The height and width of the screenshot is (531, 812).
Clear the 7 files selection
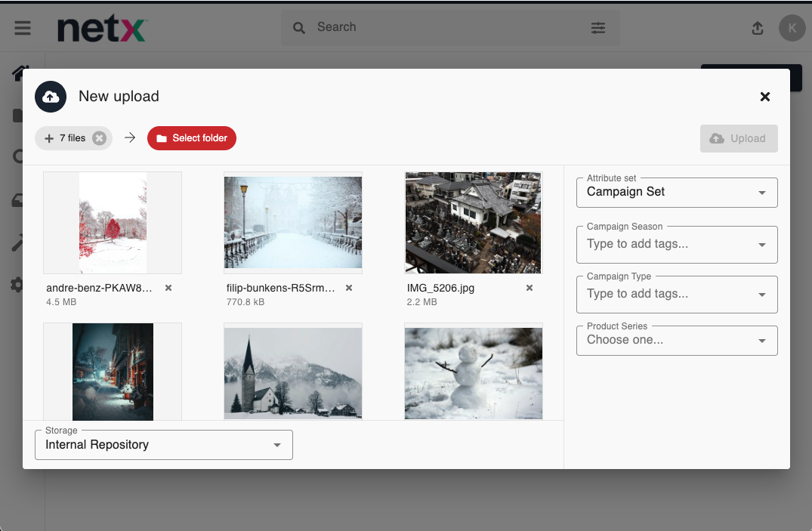click(x=99, y=138)
